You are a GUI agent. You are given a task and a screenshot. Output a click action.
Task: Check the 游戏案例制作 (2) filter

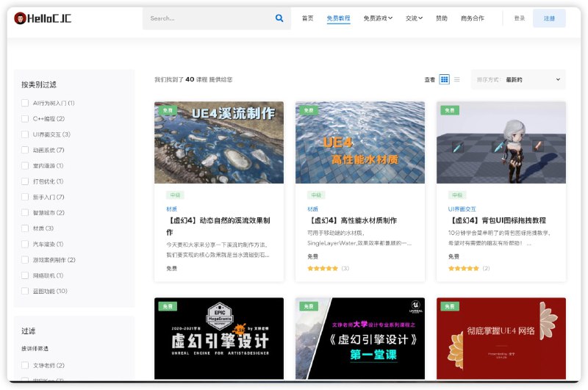(x=25, y=259)
